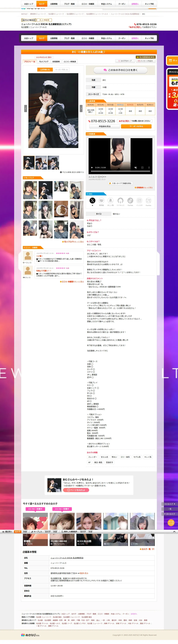Open クーポン in the sticky top nav
The width and height of the screenshot is (178, 644).
pos(122,4)
